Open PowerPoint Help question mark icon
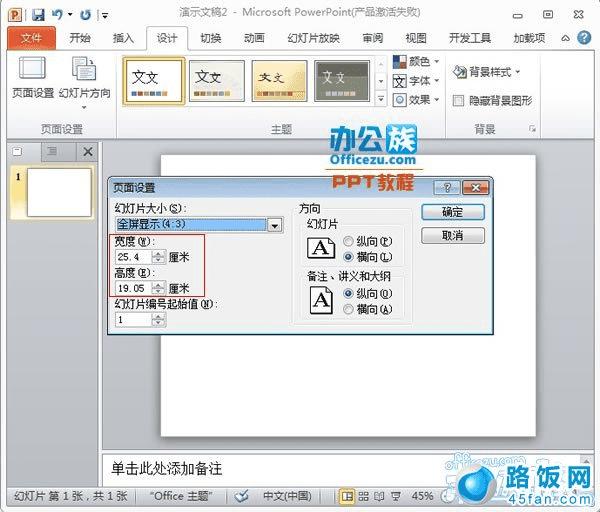Viewport: 600px width, 512px height. pyautogui.click(x=584, y=38)
